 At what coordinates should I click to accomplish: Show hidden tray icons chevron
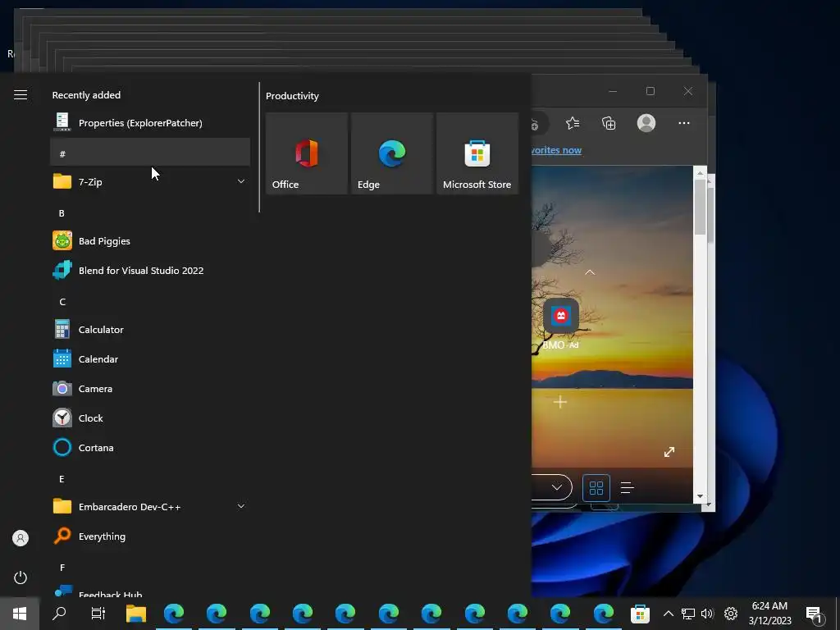(x=668, y=614)
